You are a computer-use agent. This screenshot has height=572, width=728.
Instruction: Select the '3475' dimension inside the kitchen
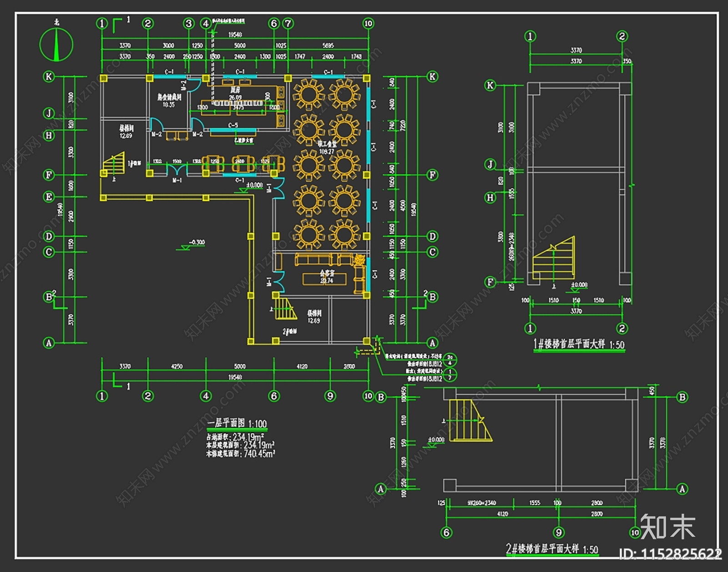coord(238,108)
